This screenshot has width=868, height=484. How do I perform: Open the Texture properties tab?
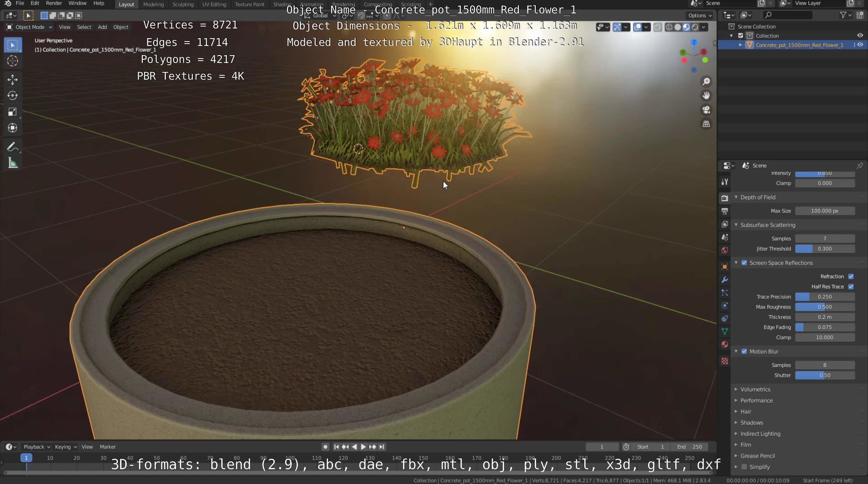[724, 361]
